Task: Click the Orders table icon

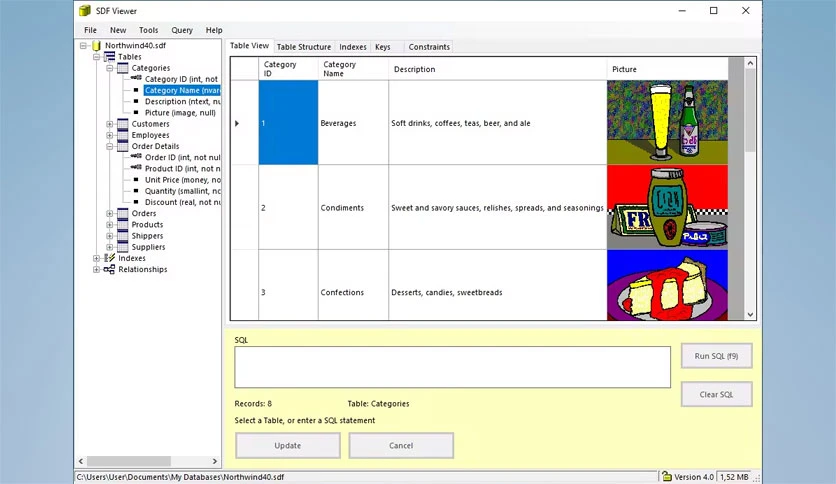Action: (123, 213)
